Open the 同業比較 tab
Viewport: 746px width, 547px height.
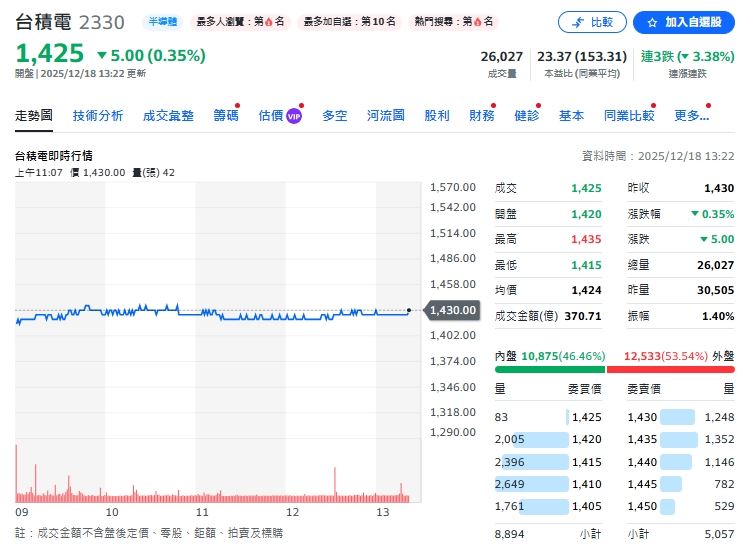(629, 116)
